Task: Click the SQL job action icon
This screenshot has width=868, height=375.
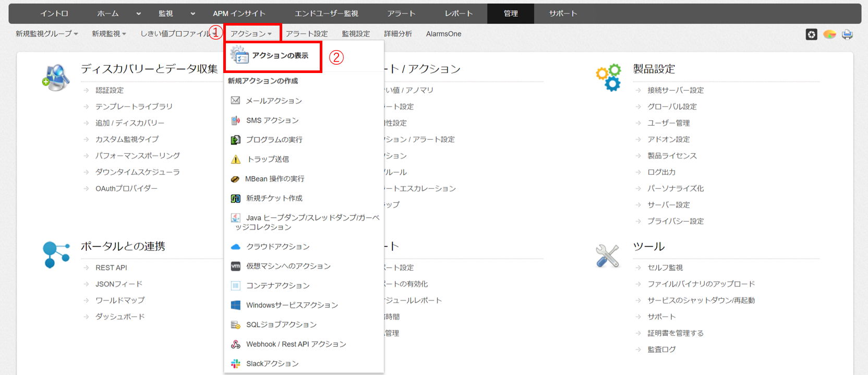Action: point(235,324)
